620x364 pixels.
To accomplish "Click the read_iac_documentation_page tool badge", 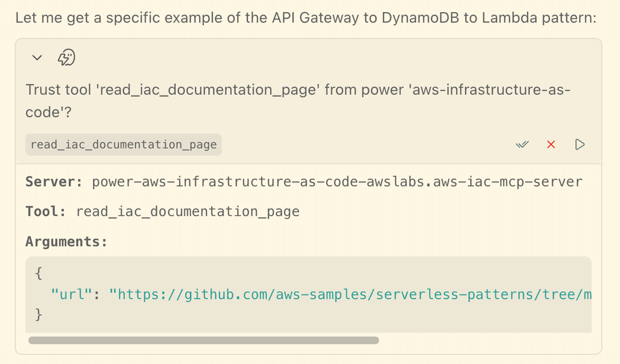I will (123, 145).
